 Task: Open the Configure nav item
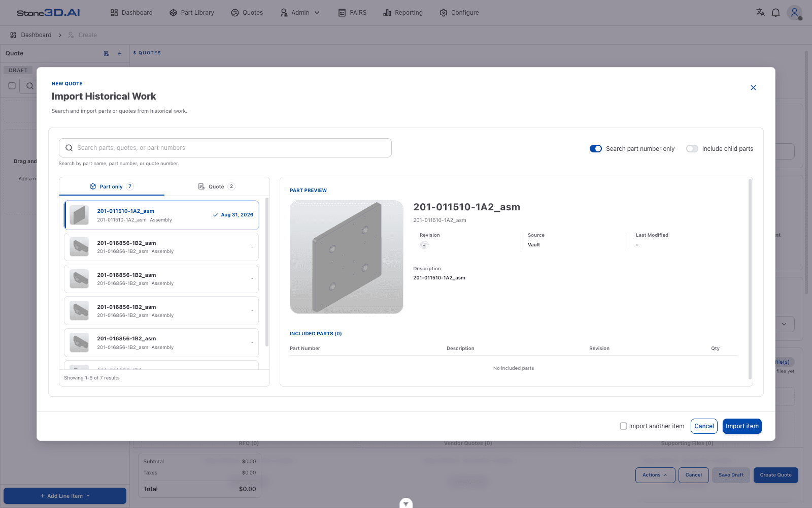point(459,13)
